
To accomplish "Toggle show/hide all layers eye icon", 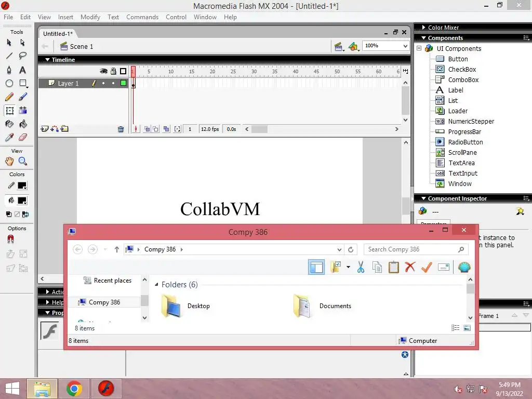I will click(x=103, y=71).
